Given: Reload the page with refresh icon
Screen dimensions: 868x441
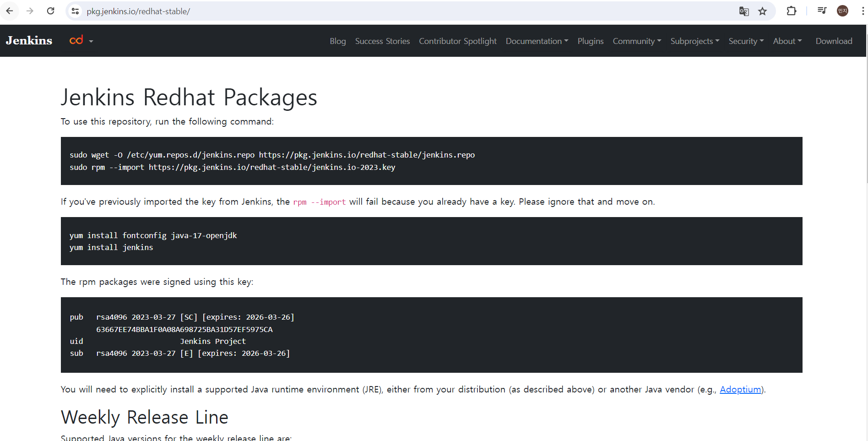Looking at the screenshot, I should (x=51, y=11).
